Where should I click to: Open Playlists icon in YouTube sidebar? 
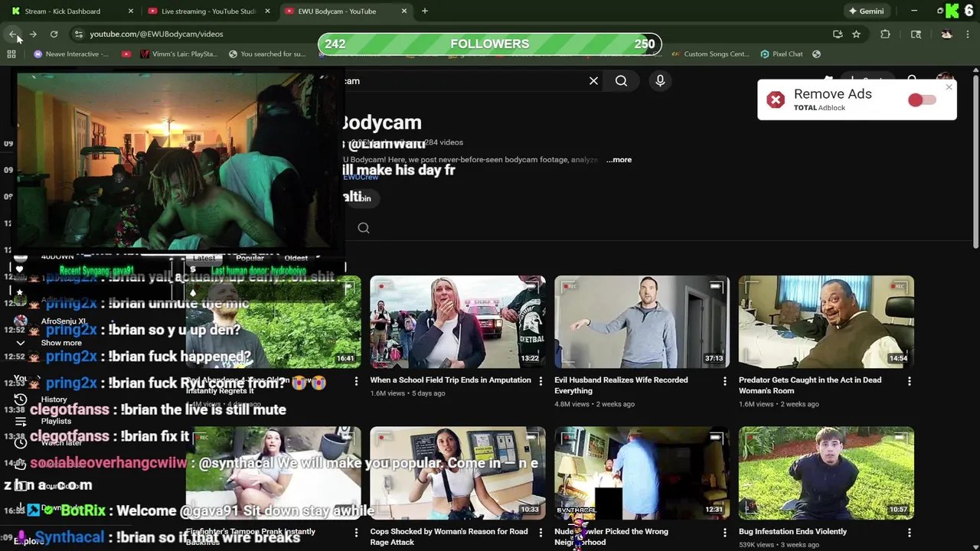(21, 421)
